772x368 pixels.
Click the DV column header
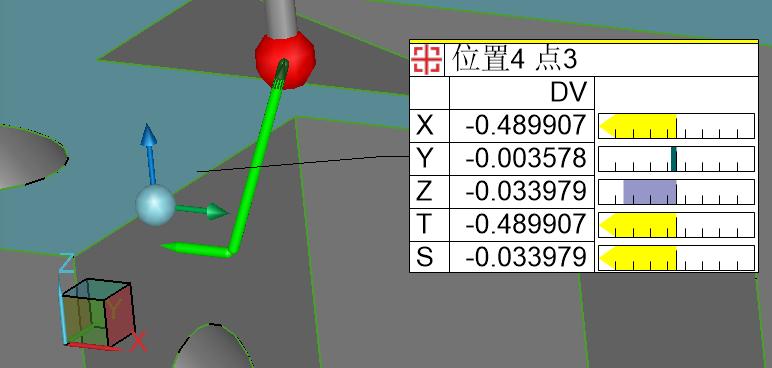569,92
